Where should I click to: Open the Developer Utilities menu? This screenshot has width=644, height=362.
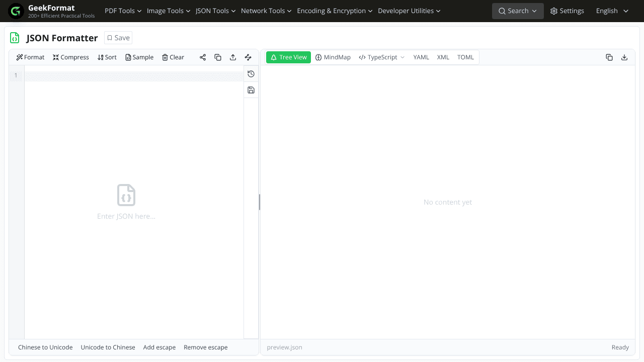[409, 11]
